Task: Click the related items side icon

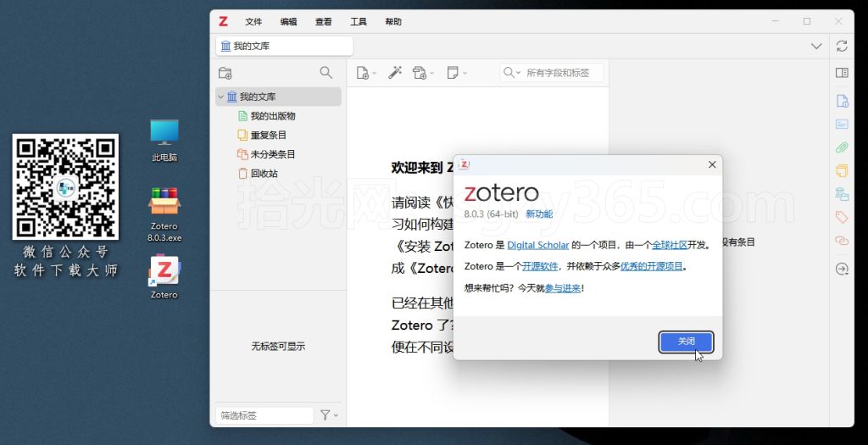Action: click(x=842, y=241)
